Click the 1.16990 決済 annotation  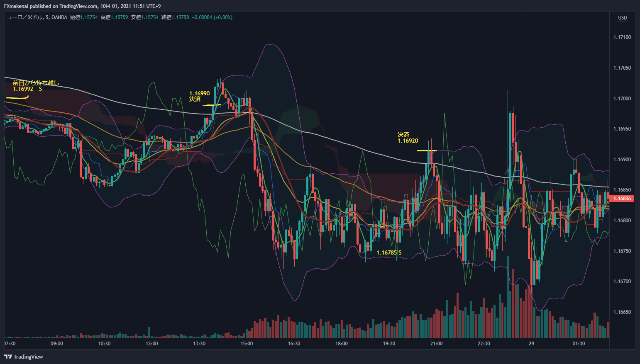[199, 96]
